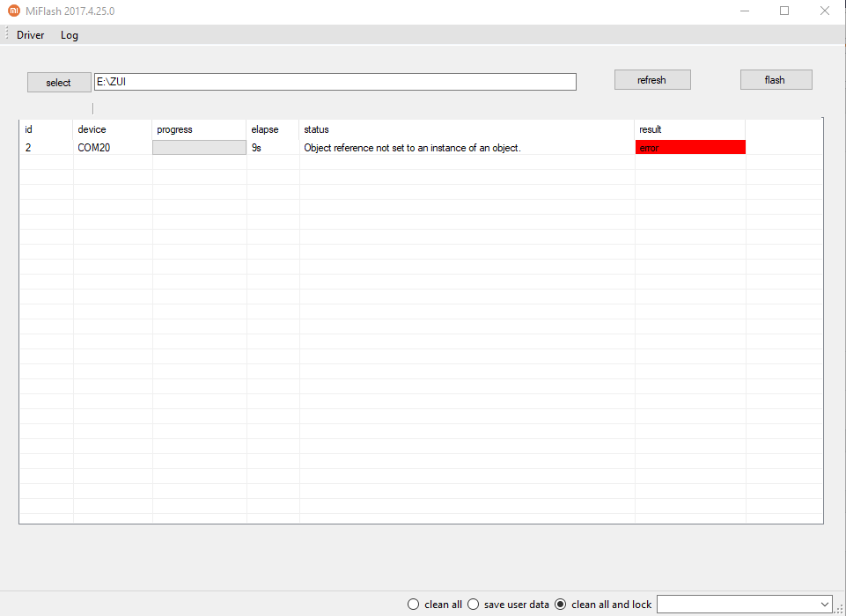Choose the save user data option
846x616 pixels.
508,605
